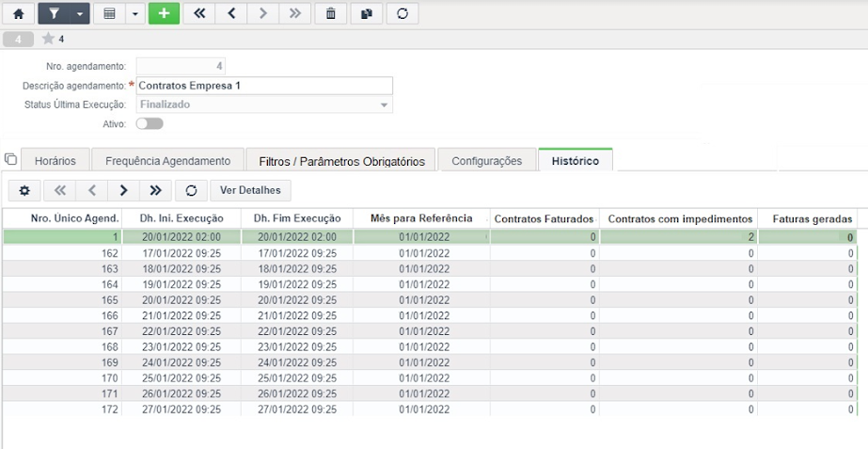Click end date 25/01/2022 09:25 in row 170
868x449 pixels.
[297, 378]
